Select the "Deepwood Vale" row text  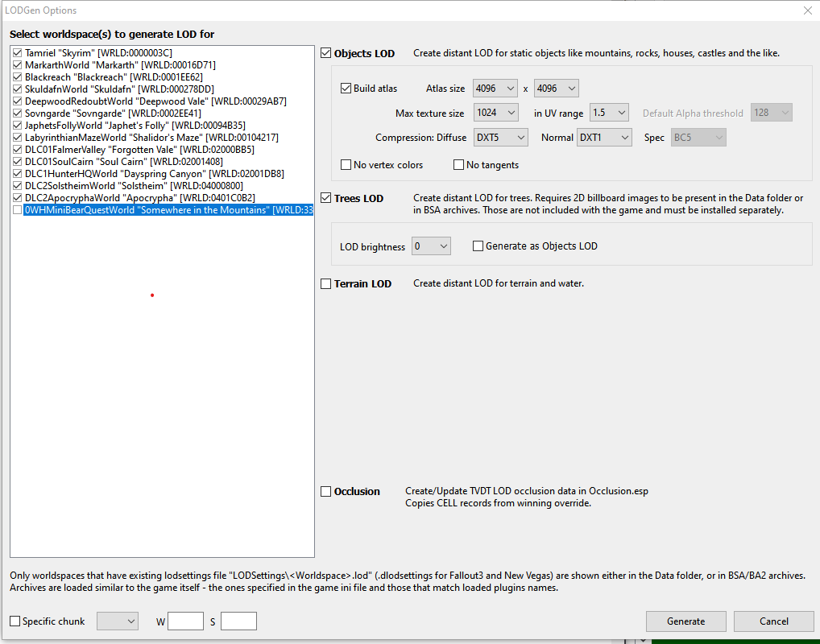[155, 101]
